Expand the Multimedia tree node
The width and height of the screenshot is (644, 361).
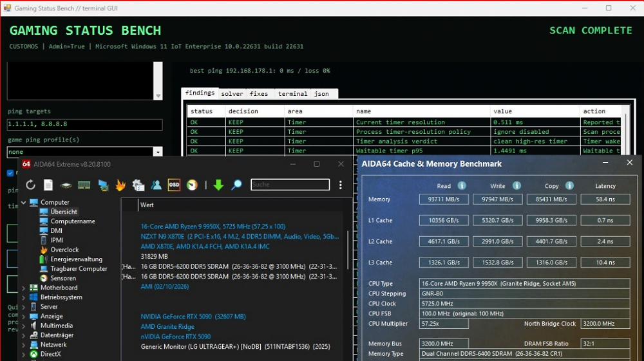[x=23, y=326]
